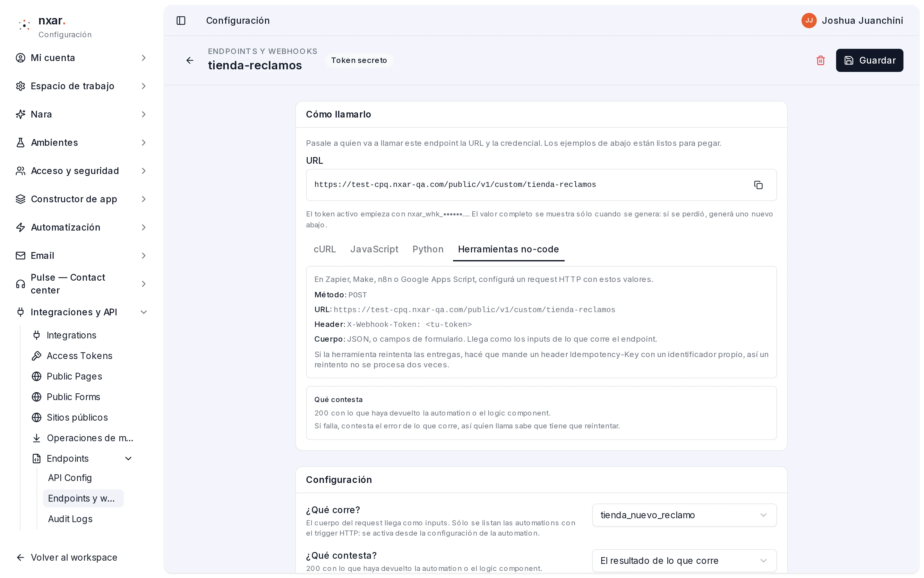
Task: Select Endpoints y w... menu item
Action: [83, 498]
